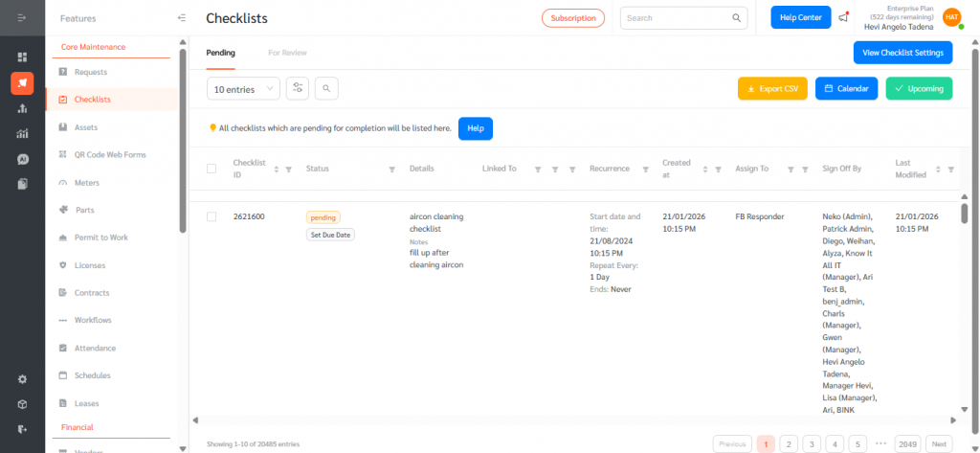Collapse the Features sidebar panel
The image size is (980, 453).
click(182, 18)
